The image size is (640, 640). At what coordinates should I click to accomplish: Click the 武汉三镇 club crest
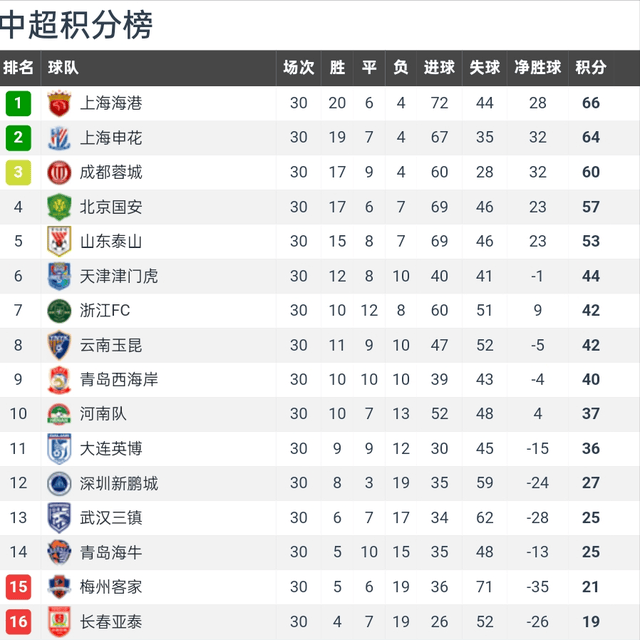(59, 518)
